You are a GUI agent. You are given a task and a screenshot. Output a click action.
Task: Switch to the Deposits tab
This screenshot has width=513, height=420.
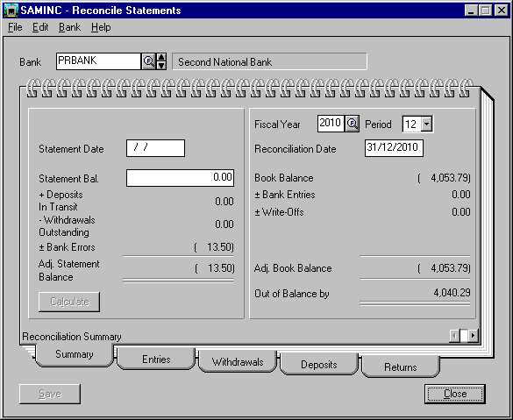tap(319, 365)
